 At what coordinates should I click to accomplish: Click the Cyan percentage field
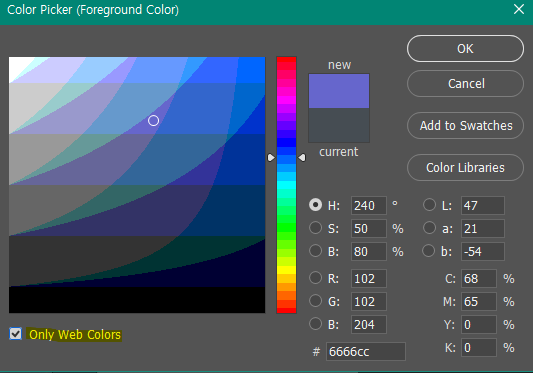[479, 278]
